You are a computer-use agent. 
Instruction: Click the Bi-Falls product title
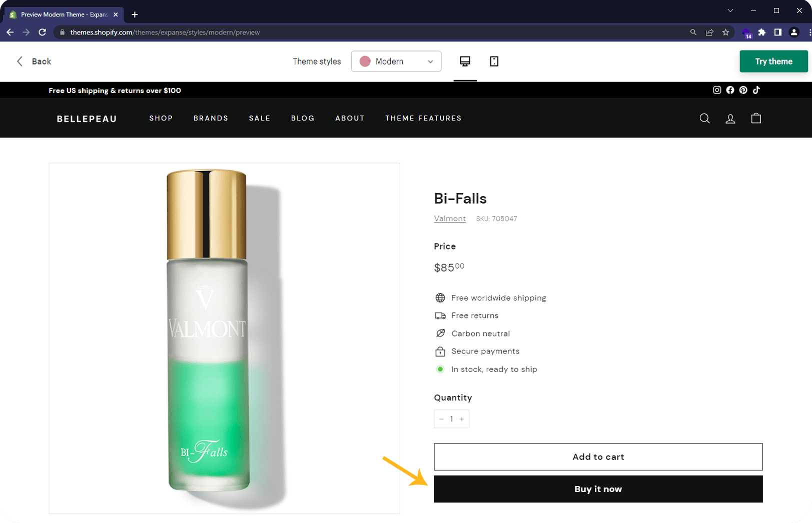[x=460, y=198]
